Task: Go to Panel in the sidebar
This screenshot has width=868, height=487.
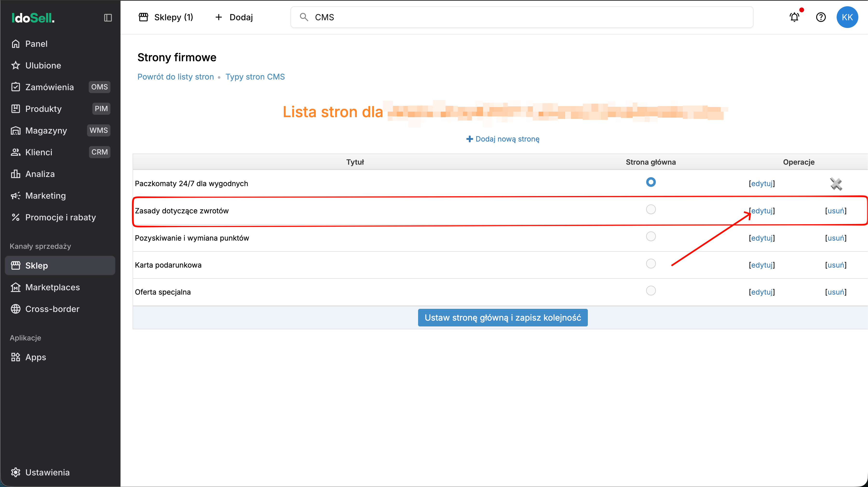Action: tap(60, 44)
